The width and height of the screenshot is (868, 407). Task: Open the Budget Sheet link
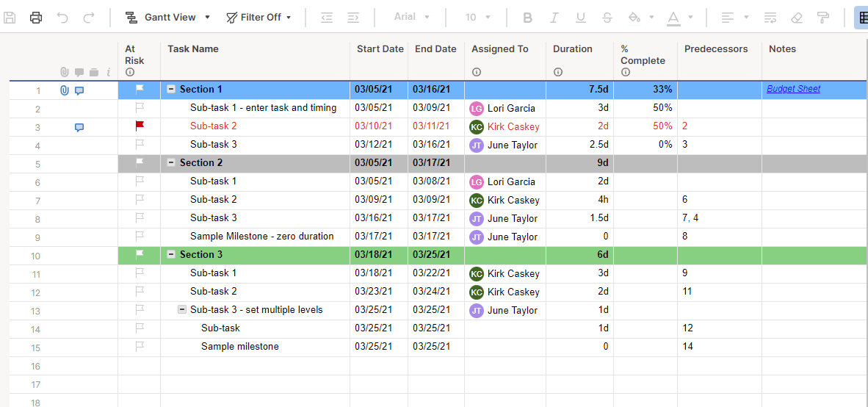tap(793, 89)
